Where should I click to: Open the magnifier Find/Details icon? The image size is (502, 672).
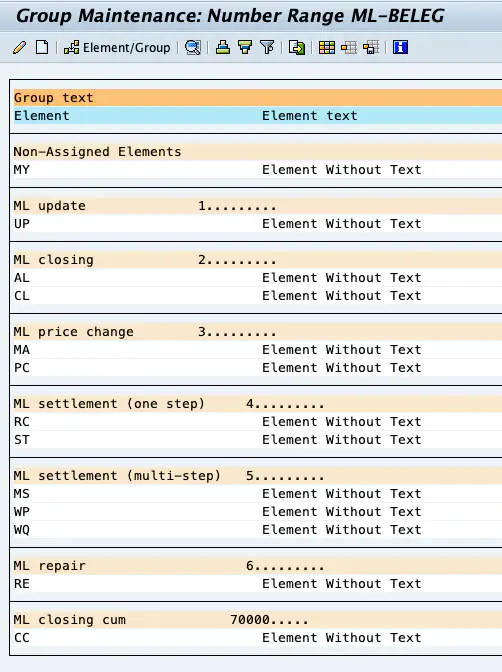tap(192, 47)
